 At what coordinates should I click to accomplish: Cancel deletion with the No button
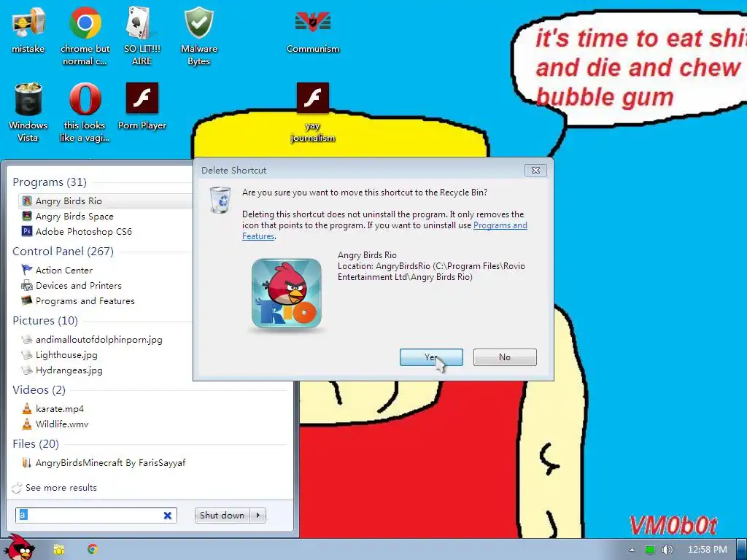click(x=505, y=357)
